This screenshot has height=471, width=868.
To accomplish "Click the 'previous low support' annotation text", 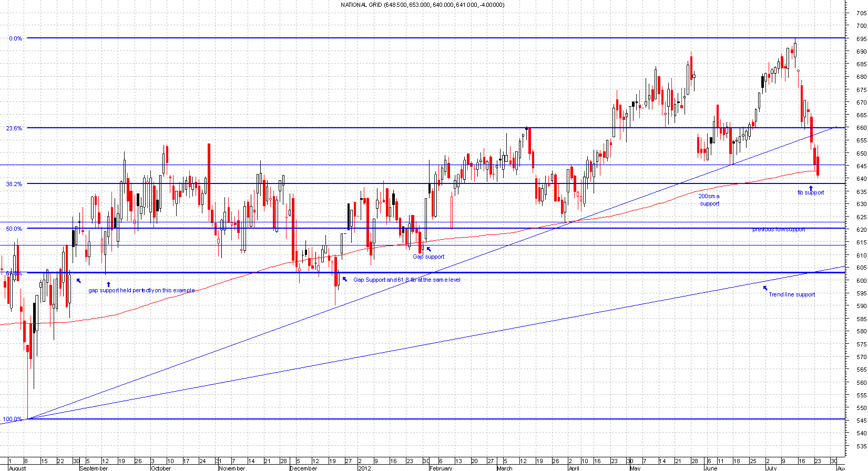I will (778, 229).
